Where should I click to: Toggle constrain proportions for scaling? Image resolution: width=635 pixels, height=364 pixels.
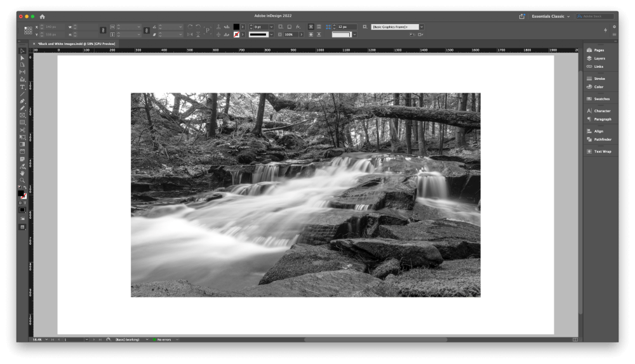pyautogui.click(x=147, y=30)
